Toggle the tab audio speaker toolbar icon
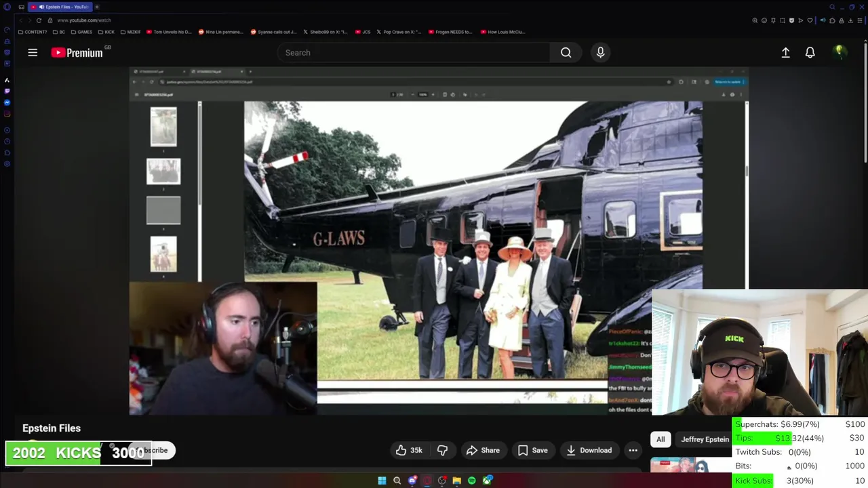This screenshot has width=868, height=488. point(823,20)
